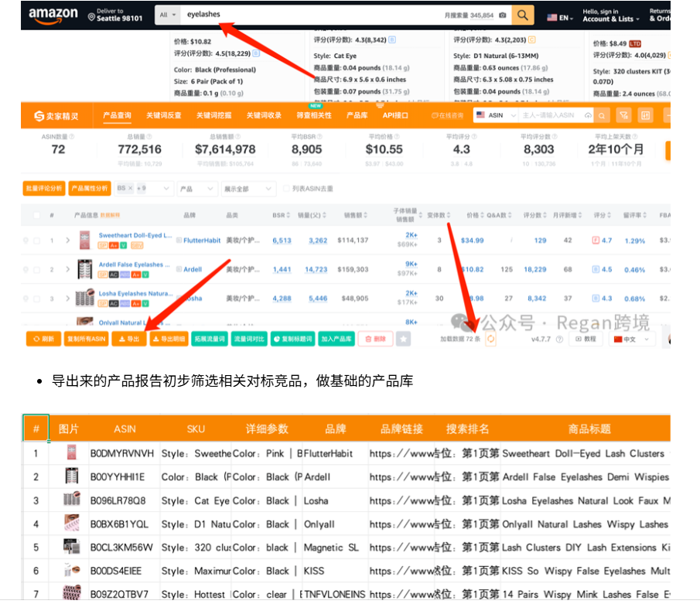This screenshot has height=604, width=700.
Task: Expand the Ardell False Eyelashes row
Action: tap(67, 270)
